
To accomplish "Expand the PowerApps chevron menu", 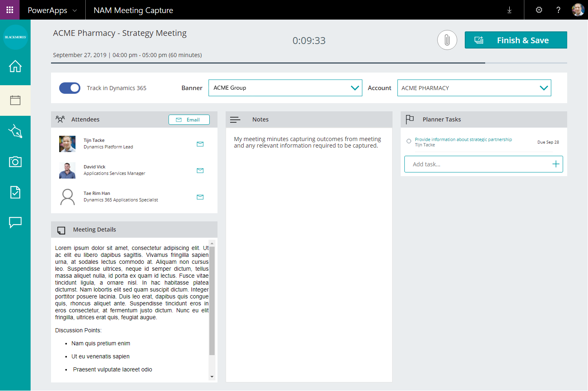I will pos(75,10).
